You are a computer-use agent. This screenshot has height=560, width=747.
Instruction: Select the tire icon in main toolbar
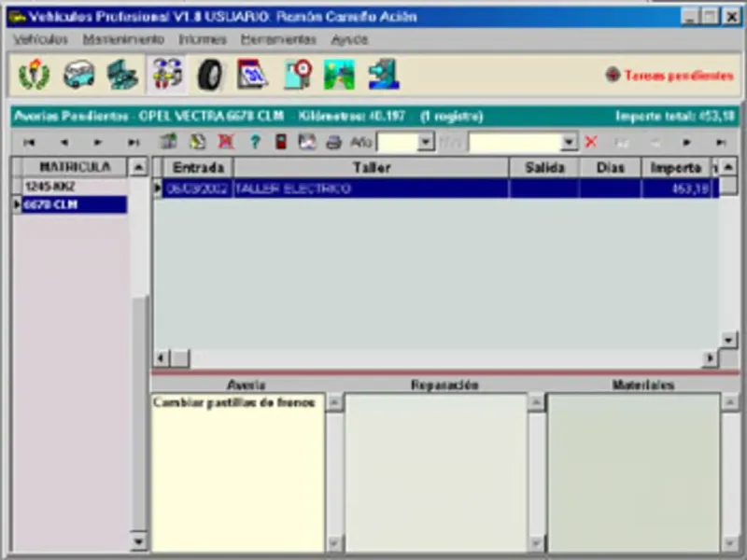click(209, 75)
